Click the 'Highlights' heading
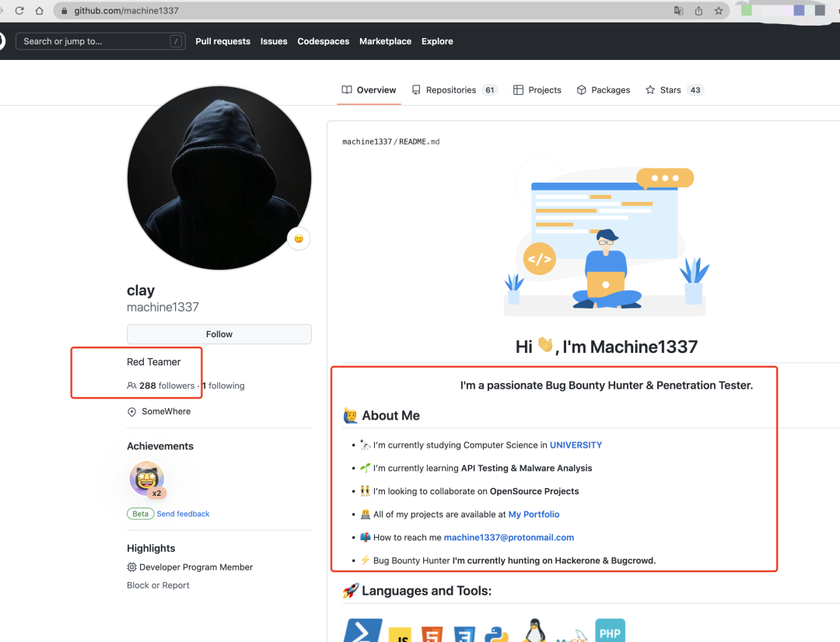Screen dimensions: 840x642 point(151,548)
